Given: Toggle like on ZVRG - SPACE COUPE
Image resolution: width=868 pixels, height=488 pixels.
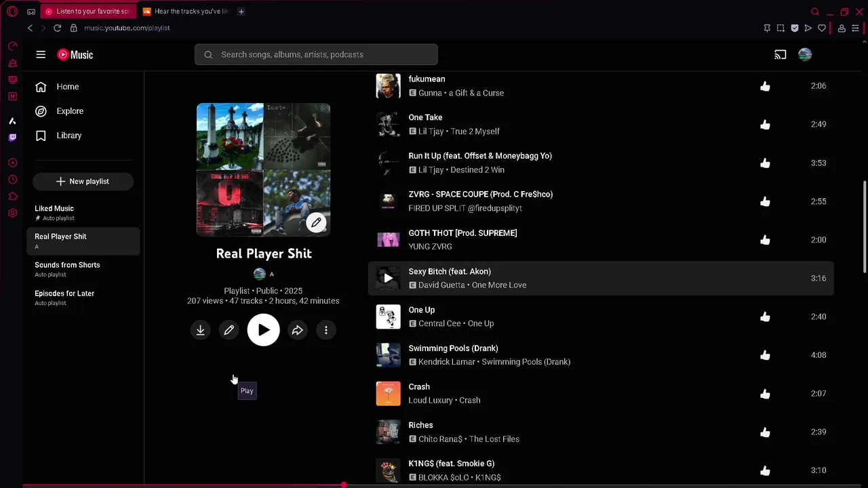Looking at the screenshot, I should coord(765,201).
